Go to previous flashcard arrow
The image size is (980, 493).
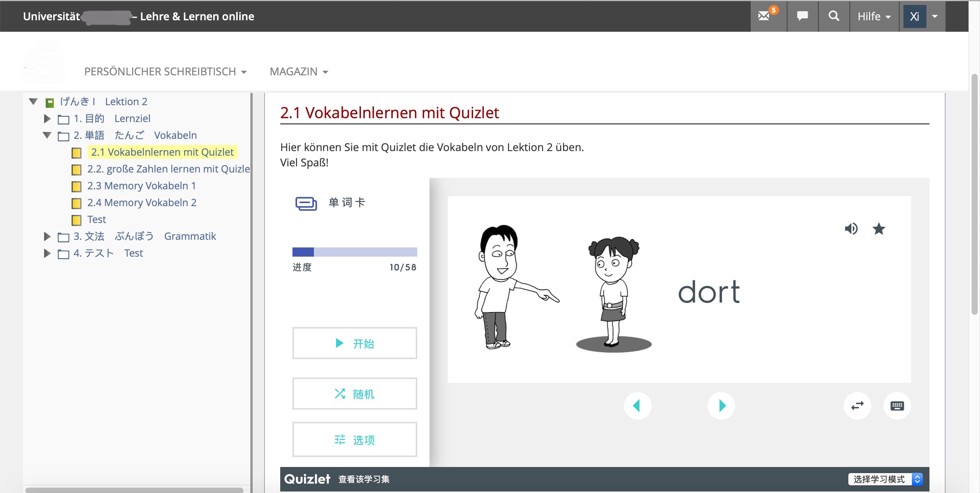pyautogui.click(x=637, y=405)
